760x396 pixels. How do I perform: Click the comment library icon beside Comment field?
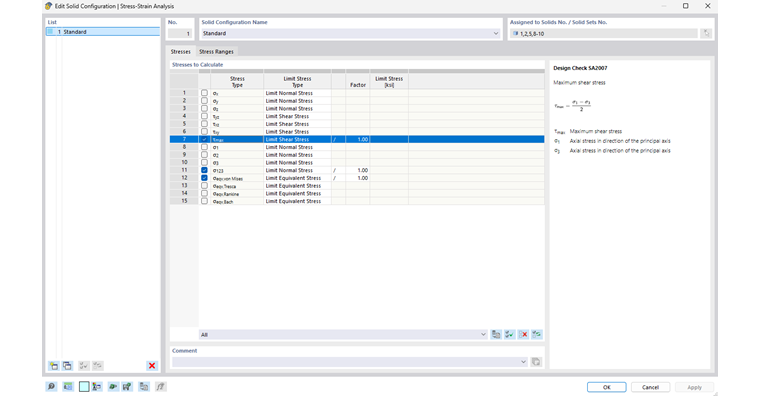(x=536, y=362)
